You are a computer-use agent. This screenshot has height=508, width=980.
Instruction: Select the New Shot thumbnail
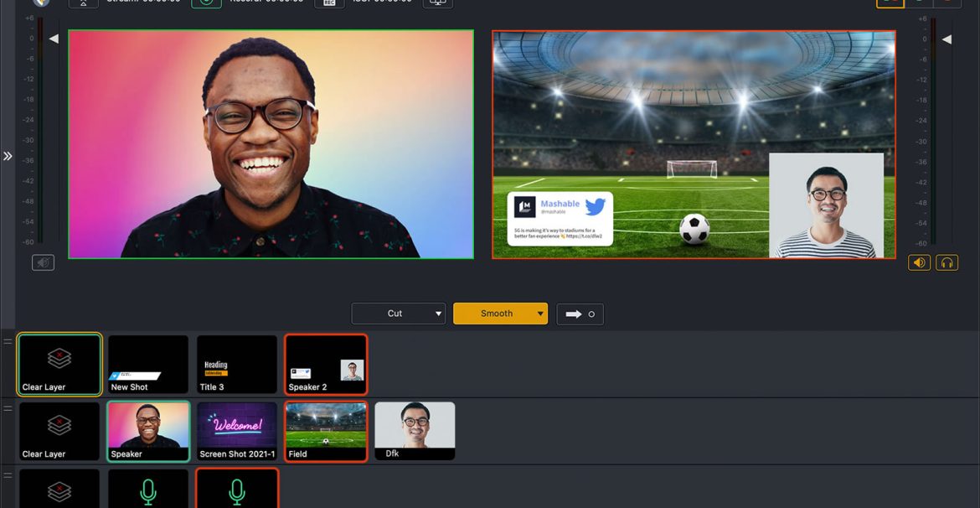coord(148,365)
